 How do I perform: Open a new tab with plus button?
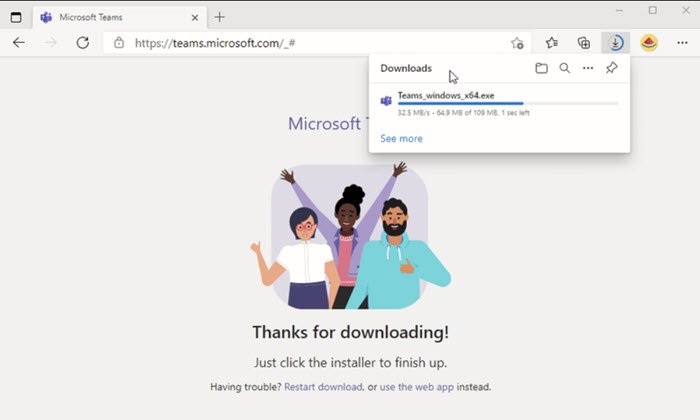[x=220, y=17]
